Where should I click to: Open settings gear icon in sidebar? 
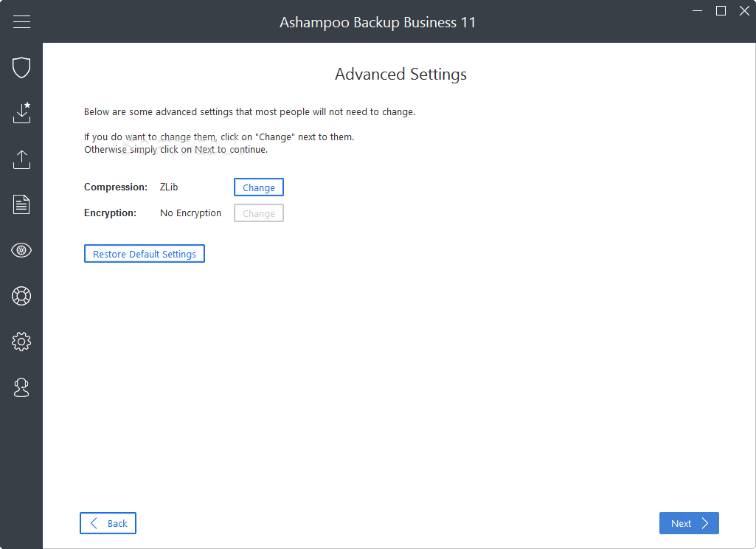[x=21, y=342]
